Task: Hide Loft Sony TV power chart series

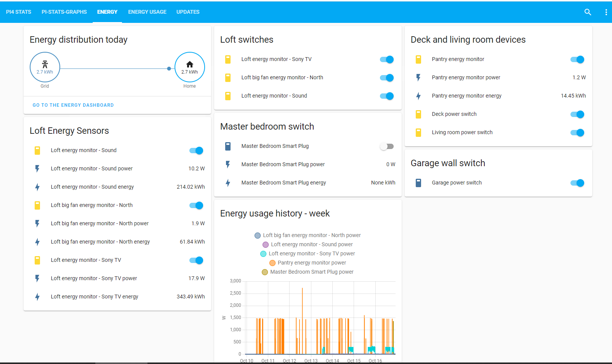Action: click(x=263, y=253)
